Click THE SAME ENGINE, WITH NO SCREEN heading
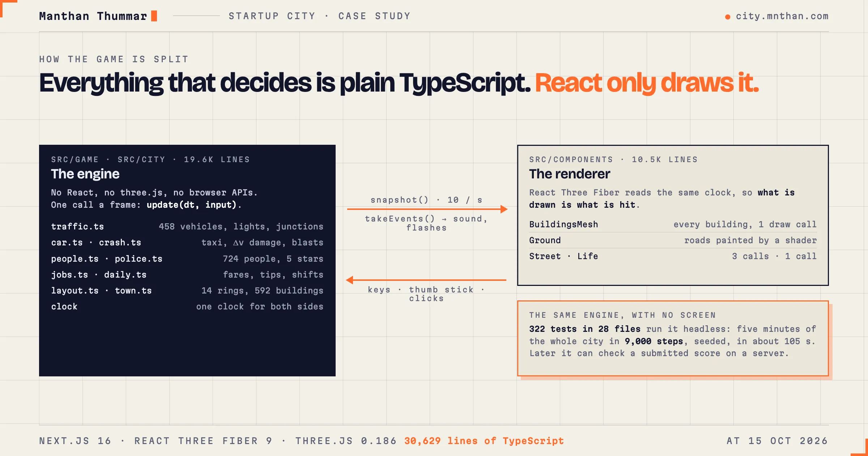This screenshot has height=456, width=868. [622, 315]
